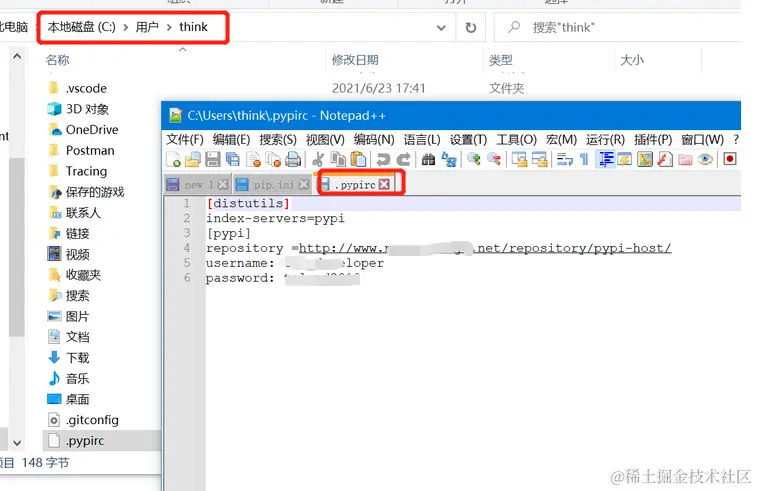The image size is (757, 491).
Task: Zoom in on the editor text
Action: tap(474, 159)
